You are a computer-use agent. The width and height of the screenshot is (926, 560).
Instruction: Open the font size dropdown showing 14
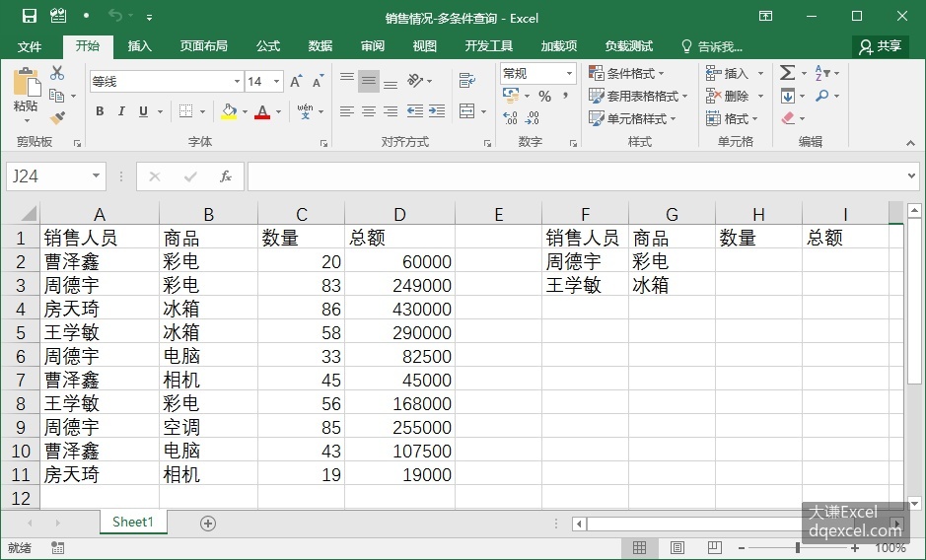(x=276, y=82)
